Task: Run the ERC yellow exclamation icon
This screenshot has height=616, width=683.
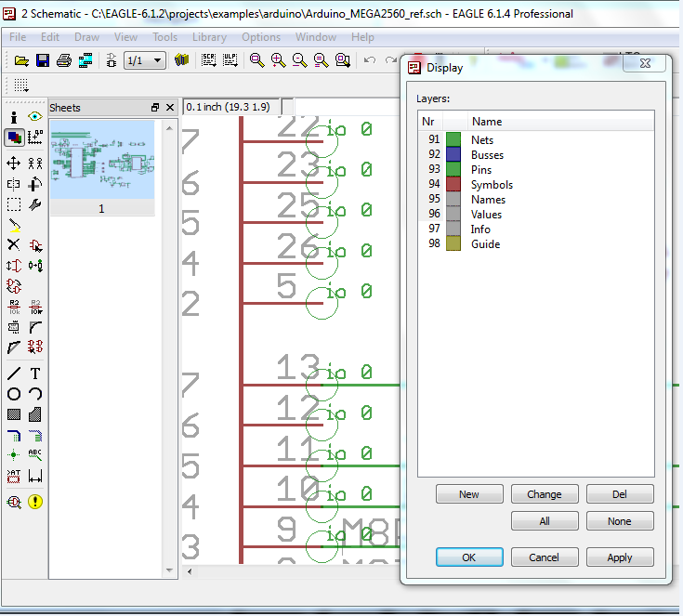Action: 35,502
